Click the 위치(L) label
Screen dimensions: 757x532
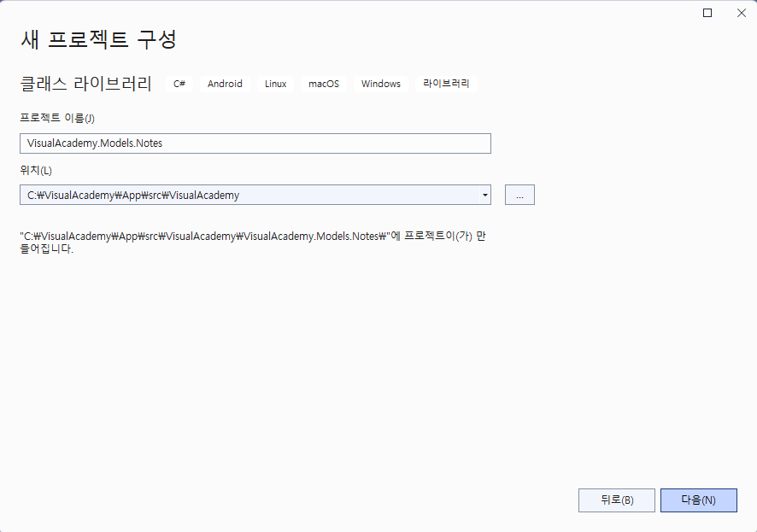click(x=36, y=170)
